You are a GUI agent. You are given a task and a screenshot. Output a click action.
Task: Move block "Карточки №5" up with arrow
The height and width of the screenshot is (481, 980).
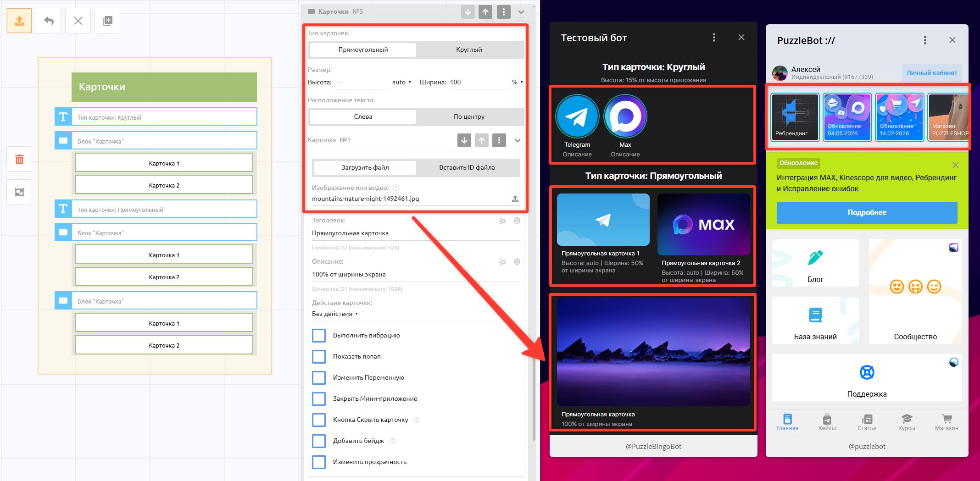tap(485, 12)
